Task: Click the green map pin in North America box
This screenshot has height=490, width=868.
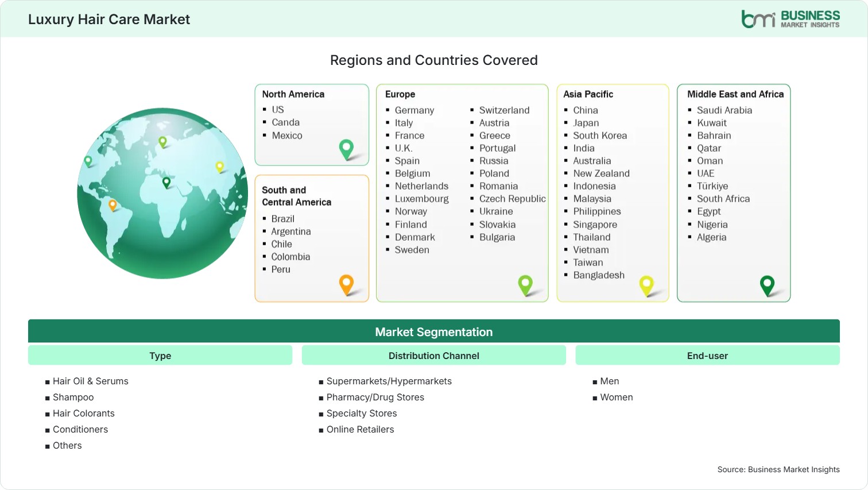Action: coord(346,149)
